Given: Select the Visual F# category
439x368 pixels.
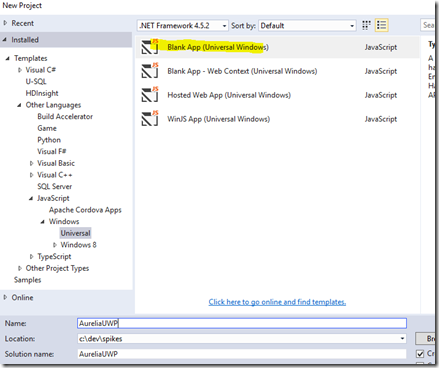Looking at the screenshot, I should pos(52,152).
